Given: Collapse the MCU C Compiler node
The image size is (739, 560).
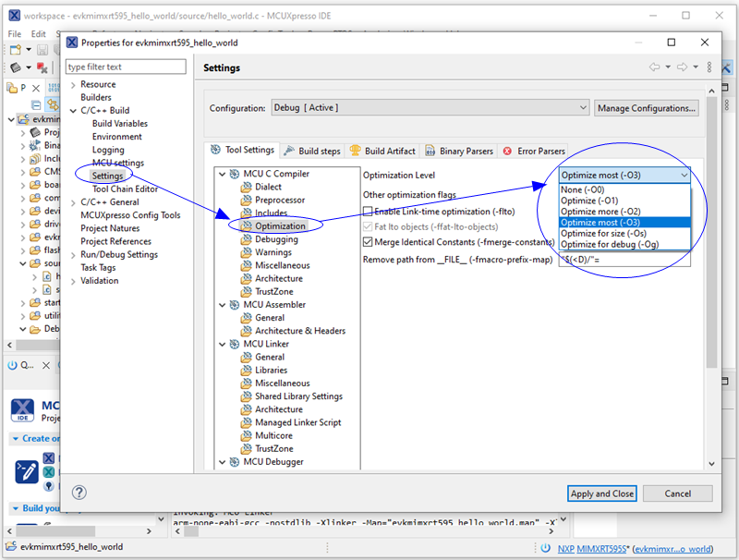Looking at the screenshot, I should 223,174.
